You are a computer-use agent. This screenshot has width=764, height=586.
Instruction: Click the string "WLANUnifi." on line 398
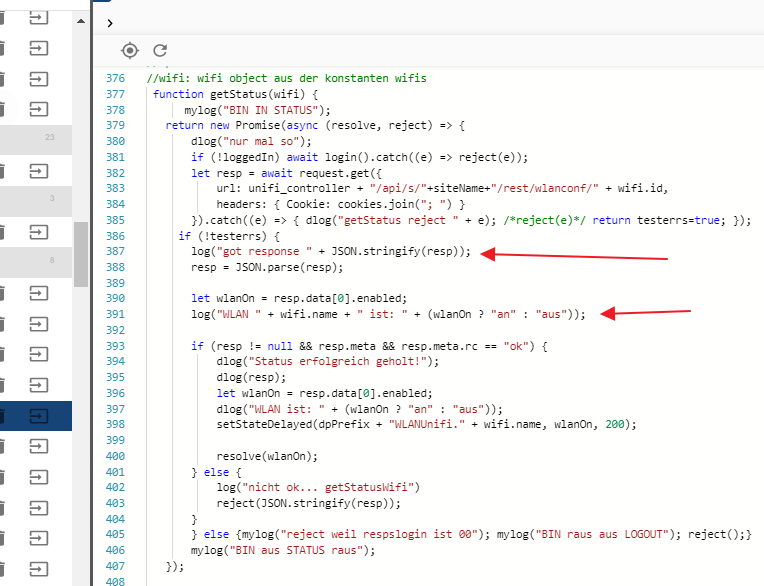[427, 424]
